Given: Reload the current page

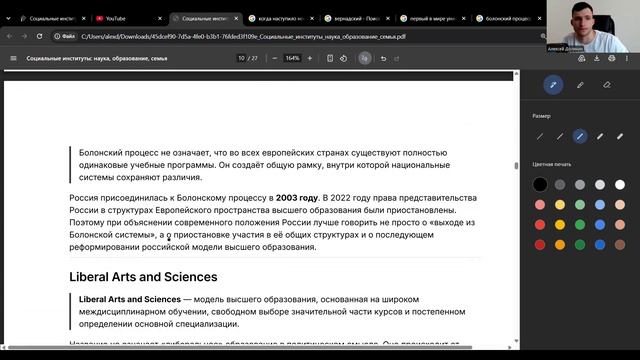Looking at the screenshot, I should pos(39,36).
